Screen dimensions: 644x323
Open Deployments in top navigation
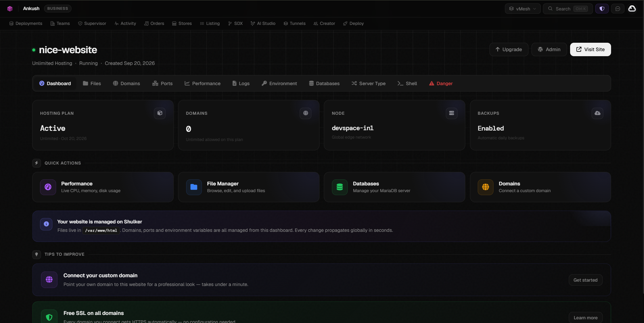26,24
